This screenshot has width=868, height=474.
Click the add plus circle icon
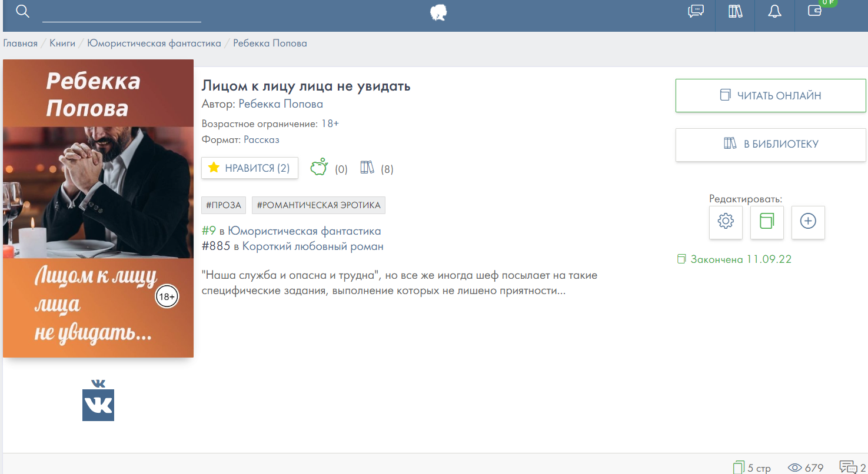point(808,222)
